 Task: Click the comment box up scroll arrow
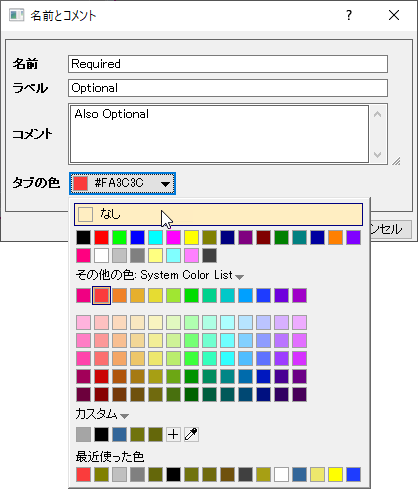click(x=377, y=114)
